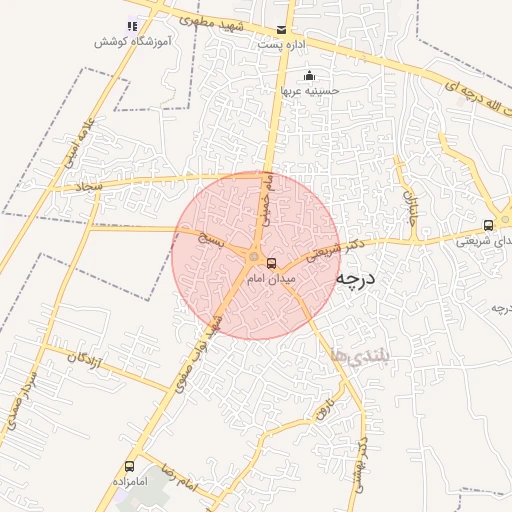Select the post office icon اداره پست

click(x=281, y=30)
